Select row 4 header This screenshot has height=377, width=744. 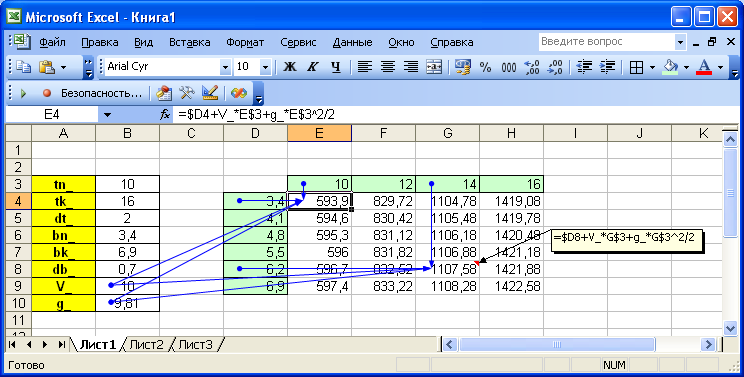(18, 201)
